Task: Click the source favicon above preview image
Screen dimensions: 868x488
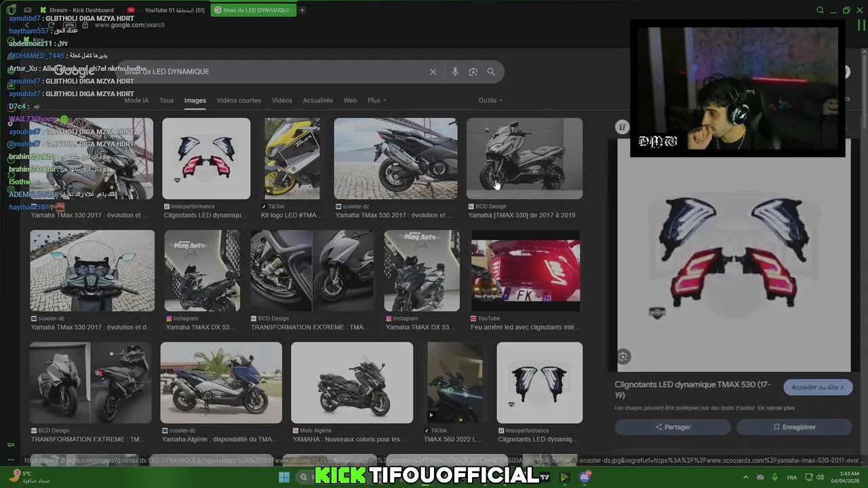Action: point(622,127)
